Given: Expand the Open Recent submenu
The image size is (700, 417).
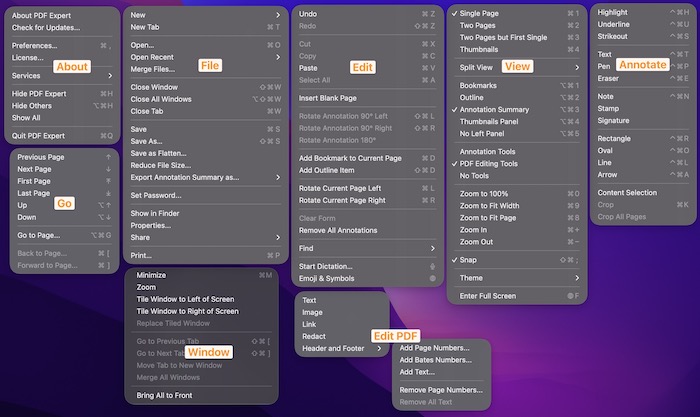Looking at the screenshot, I should click(205, 58).
